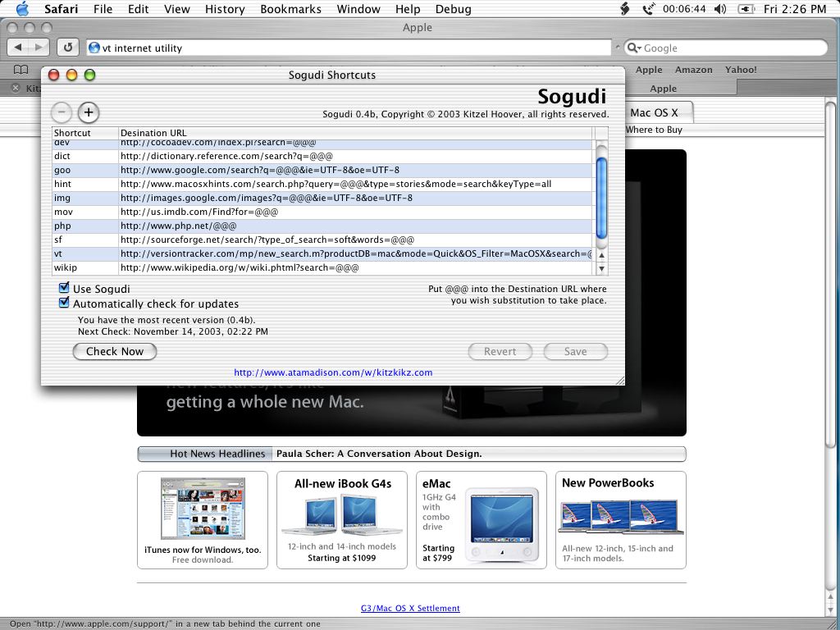Open the Debug menu
Screen dimensions: 840x630
[x=453, y=8]
